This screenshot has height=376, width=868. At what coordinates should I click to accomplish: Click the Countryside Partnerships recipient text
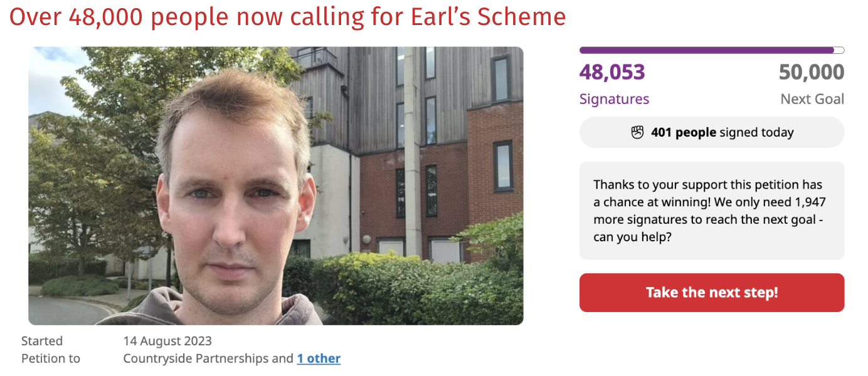[x=197, y=358]
